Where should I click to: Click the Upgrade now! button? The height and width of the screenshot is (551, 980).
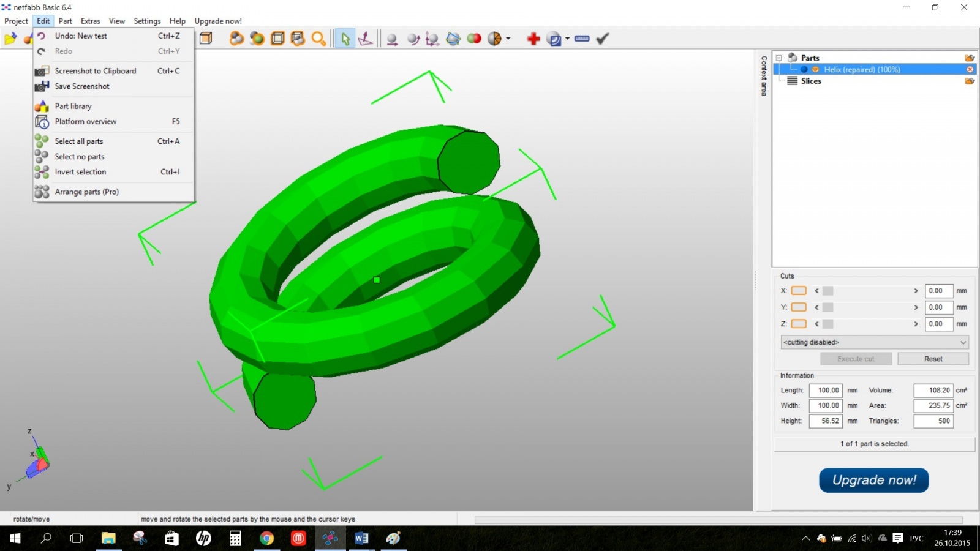click(873, 480)
